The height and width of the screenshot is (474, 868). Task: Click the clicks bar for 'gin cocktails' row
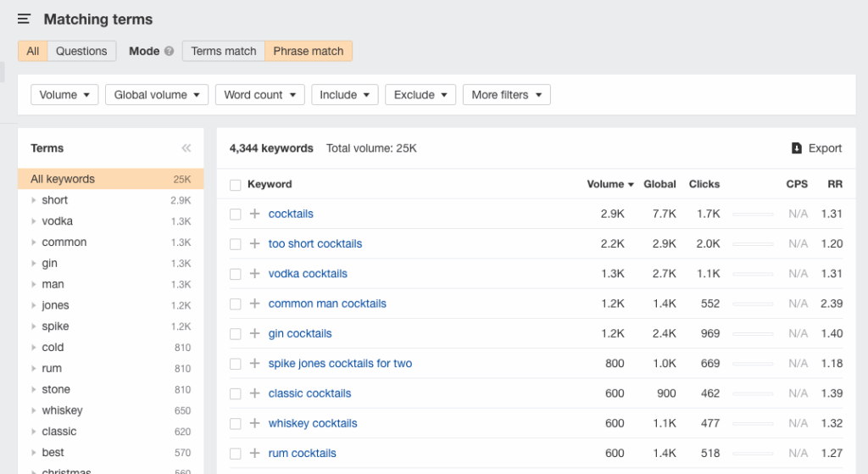tap(753, 333)
